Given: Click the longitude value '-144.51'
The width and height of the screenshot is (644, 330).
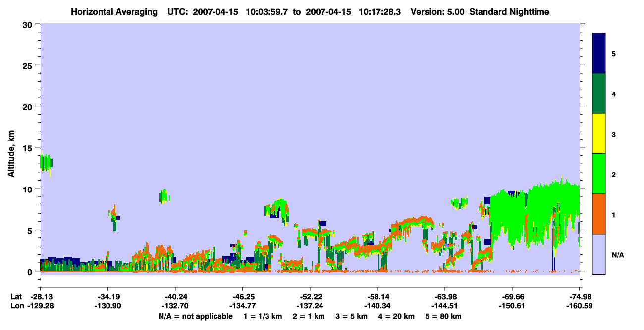Looking at the screenshot, I should (444, 306).
